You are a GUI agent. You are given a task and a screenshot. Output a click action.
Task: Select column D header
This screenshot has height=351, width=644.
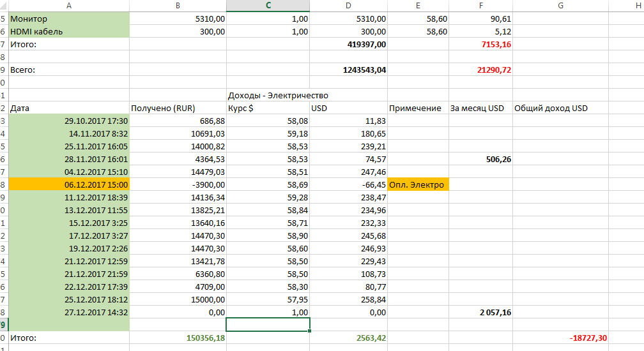coord(348,6)
